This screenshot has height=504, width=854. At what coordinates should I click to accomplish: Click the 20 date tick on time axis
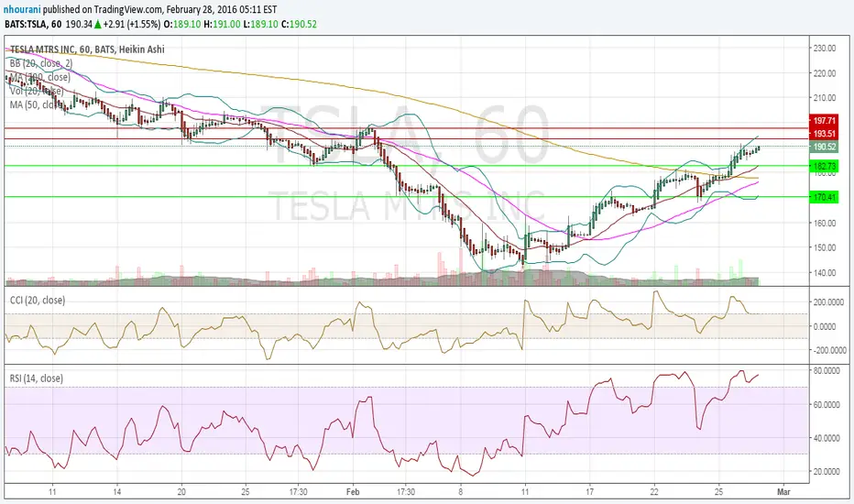pyautogui.click(x=181, y=491)
